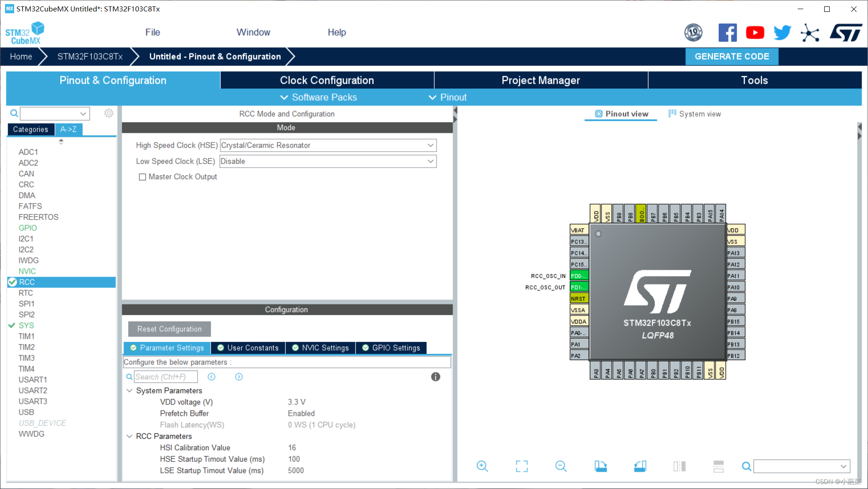Viewport: 868px width, 489px height.
Task: Collapse the RCC Parameters section
Action: tap(130, 436)
